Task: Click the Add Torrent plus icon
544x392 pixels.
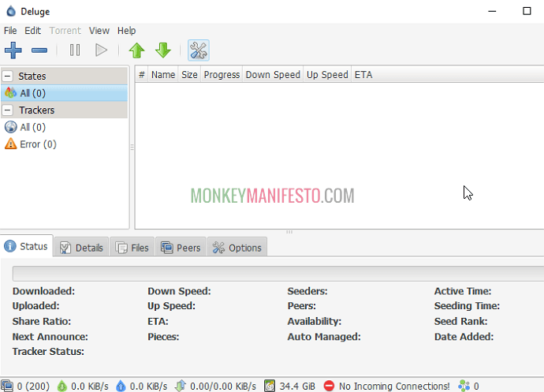Action: click(x=13, y=50)
